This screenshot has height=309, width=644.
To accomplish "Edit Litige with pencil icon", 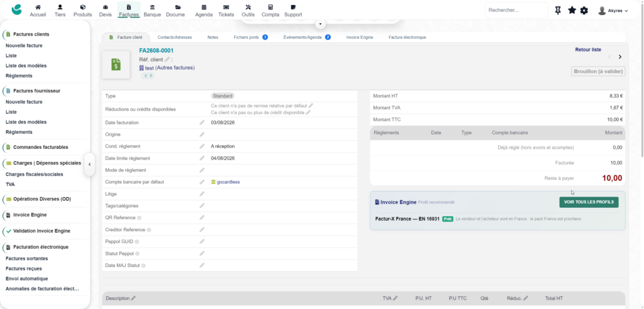I will pos(202,194).
